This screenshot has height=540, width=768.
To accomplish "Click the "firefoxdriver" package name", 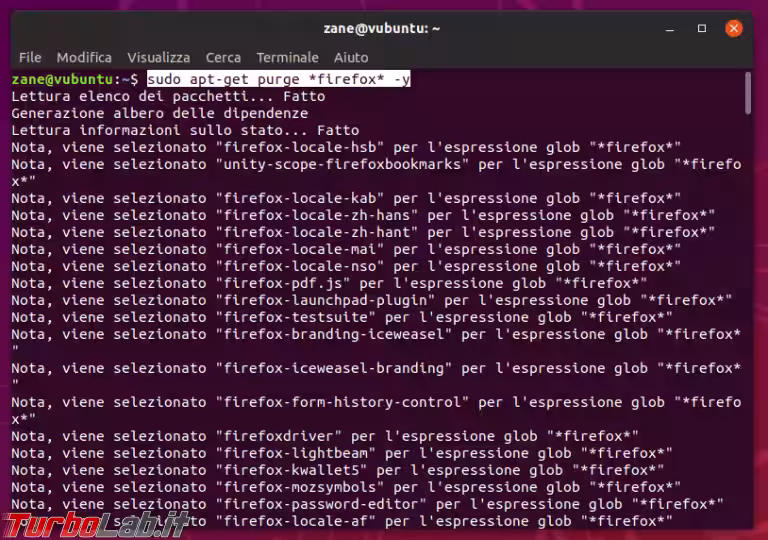I will [x=279, y=436].
